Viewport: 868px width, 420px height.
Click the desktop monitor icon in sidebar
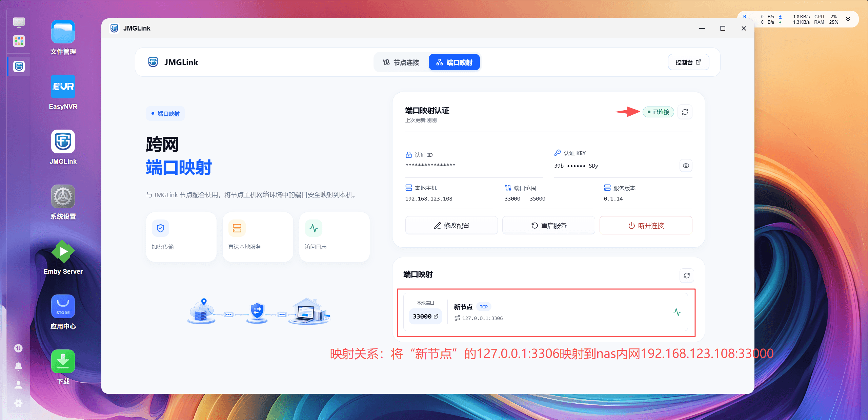coord(19,23)
